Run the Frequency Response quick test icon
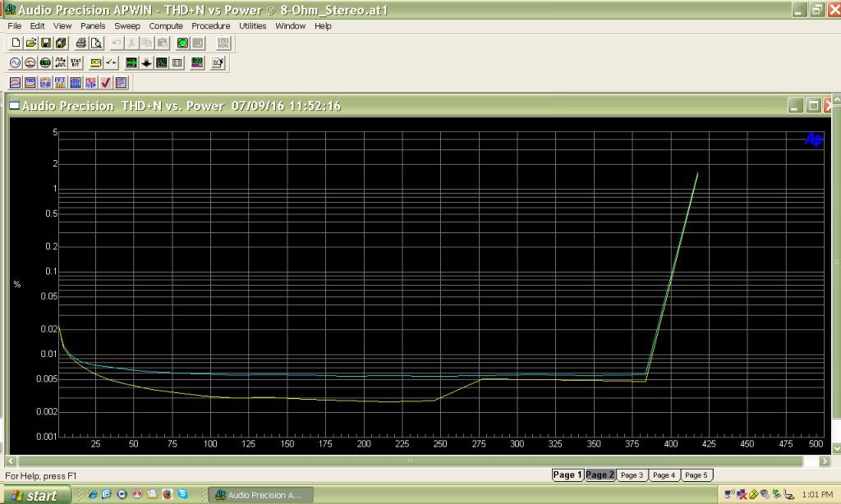The height and width of the screenshot is (504, 841). tap(15, 83)
